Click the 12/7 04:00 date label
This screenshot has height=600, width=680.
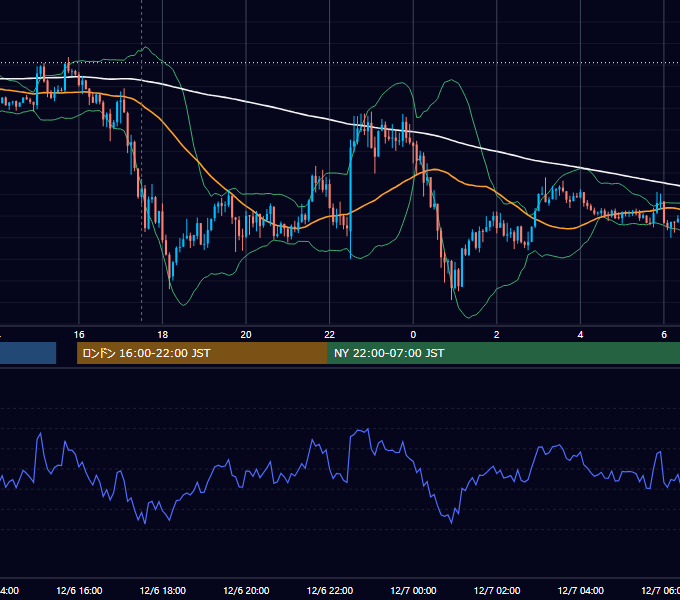(581, 590)
